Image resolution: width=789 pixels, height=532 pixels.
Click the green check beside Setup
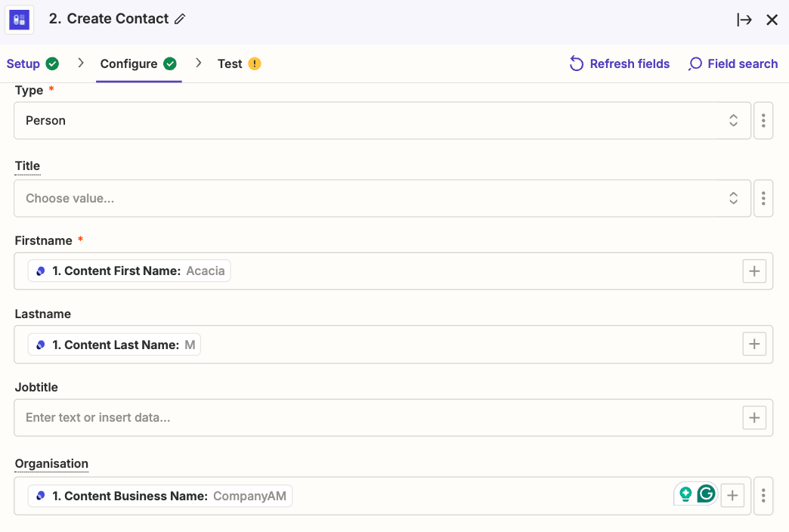coord(52,64)
